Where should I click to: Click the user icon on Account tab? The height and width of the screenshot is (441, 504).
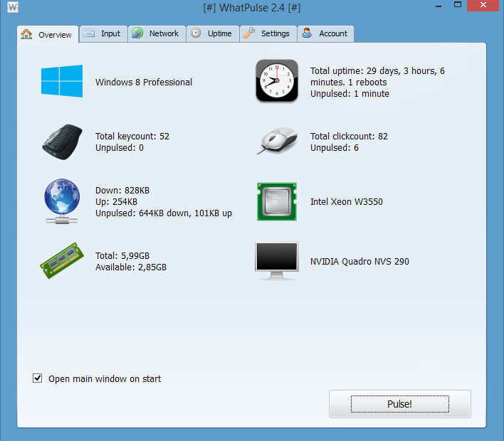pos(307,33)
